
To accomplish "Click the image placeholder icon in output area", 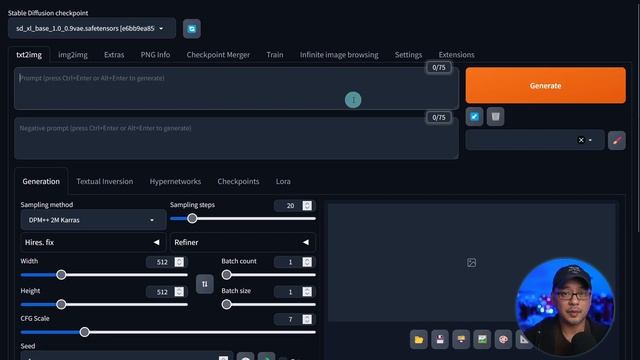I will [471, 262].
